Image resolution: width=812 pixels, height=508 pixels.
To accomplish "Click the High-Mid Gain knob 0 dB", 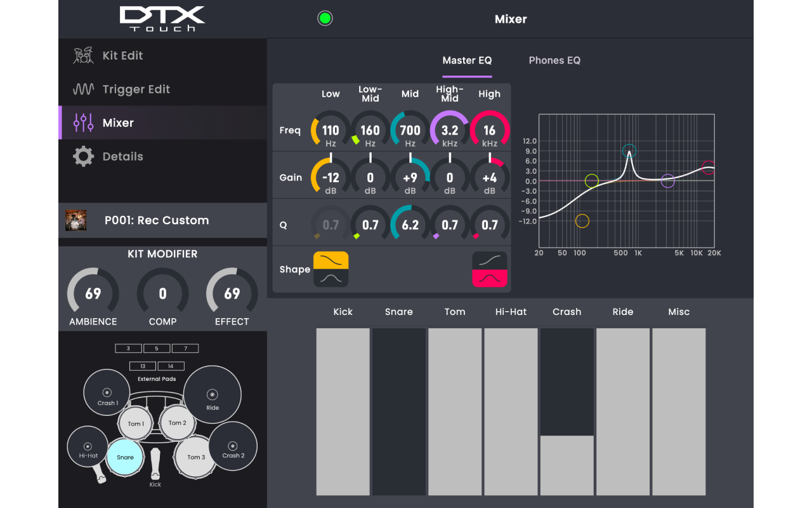I will (x=450, y=178).
